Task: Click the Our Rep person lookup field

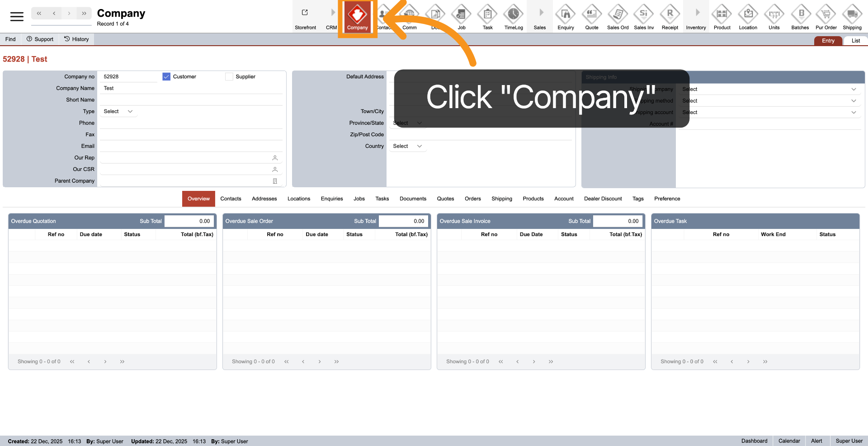Action: [275, 158]
